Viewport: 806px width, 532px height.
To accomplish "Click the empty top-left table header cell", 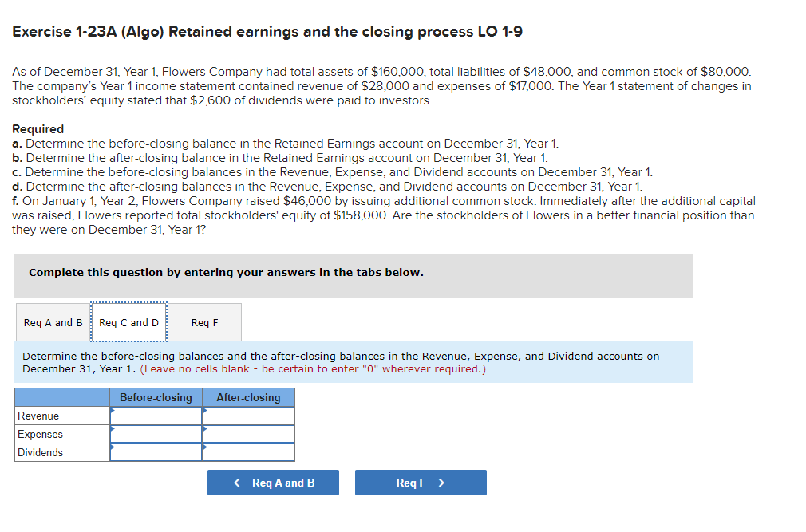I will coord(61,397).
